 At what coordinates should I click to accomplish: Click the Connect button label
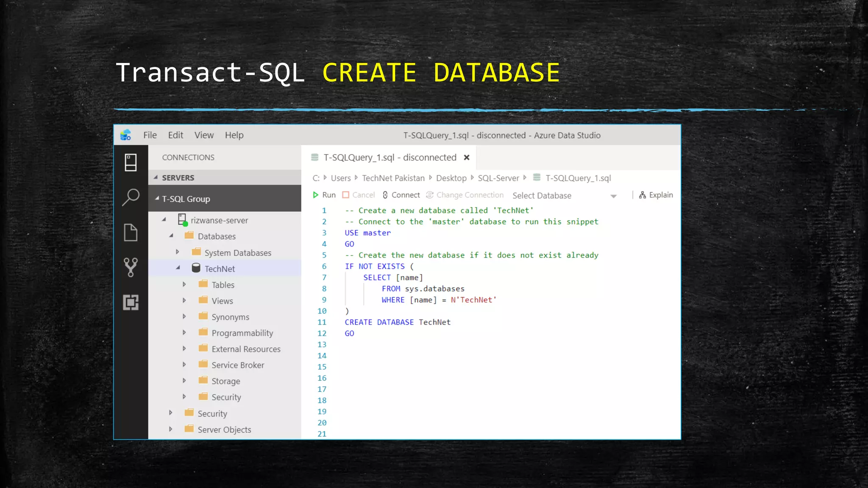coord(406,195)
